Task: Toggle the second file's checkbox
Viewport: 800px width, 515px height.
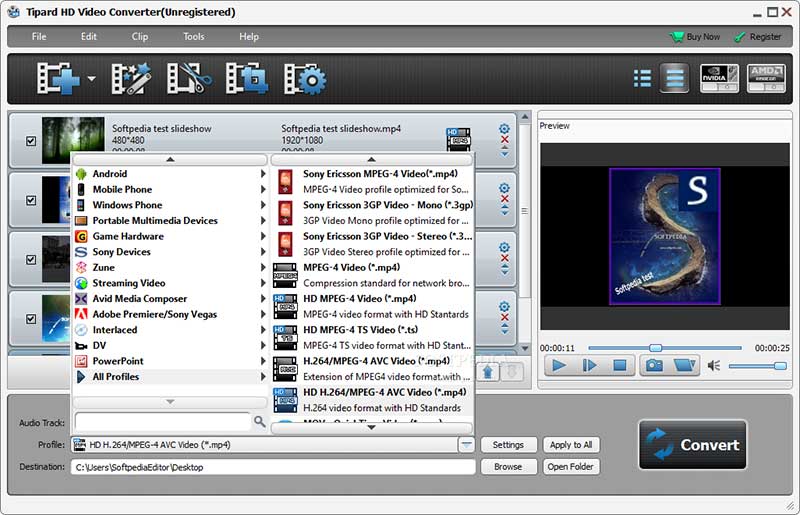Action: pos(31,201)
